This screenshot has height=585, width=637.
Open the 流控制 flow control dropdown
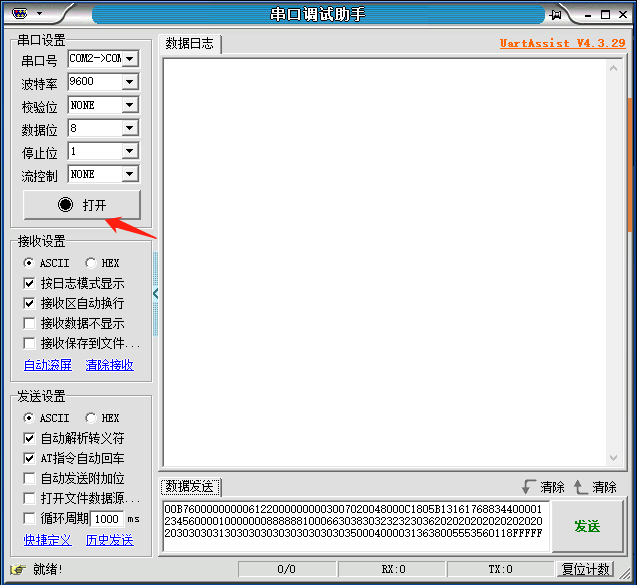tap(130, 174)
